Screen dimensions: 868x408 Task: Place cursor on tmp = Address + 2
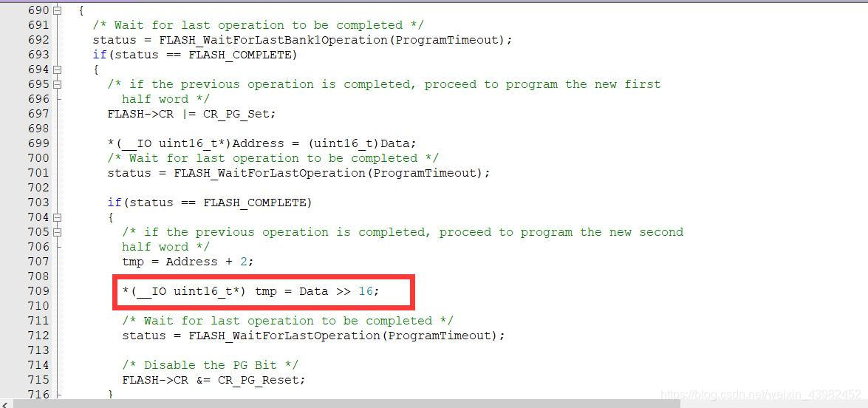tap(188, 262)
